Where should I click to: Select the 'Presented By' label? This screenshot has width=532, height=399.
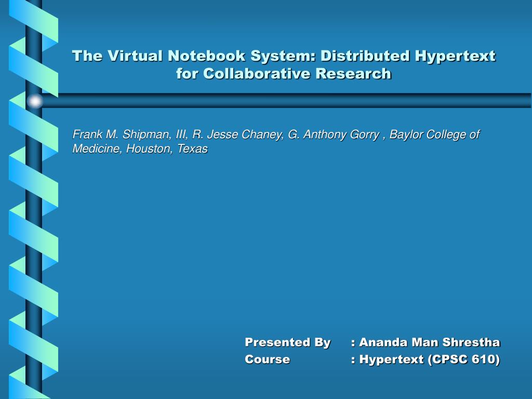click(x=287, y=343)
